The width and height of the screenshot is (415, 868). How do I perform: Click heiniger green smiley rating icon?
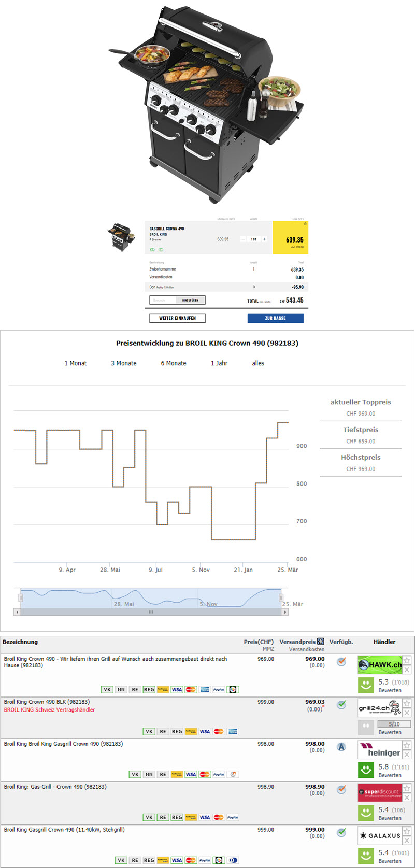(x=366, y=770)
